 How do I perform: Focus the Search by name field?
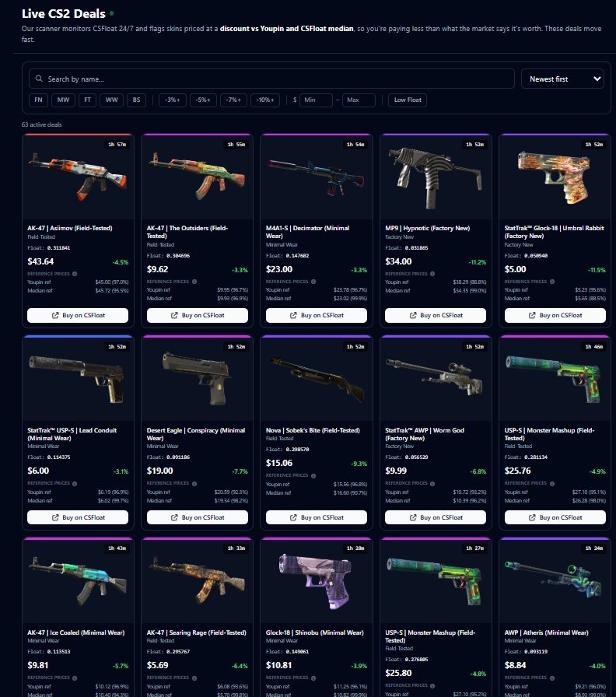click(x=271, y=79)
